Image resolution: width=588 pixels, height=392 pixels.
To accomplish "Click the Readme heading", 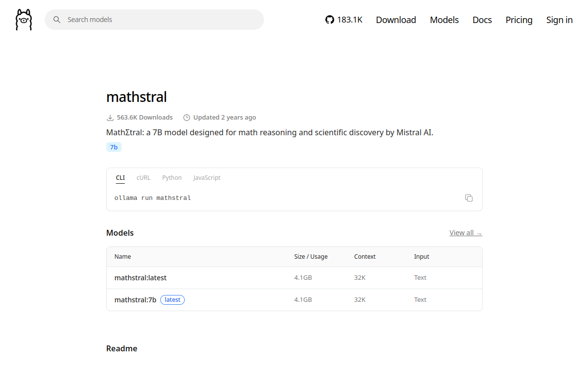I will click(x=122, y=348).
